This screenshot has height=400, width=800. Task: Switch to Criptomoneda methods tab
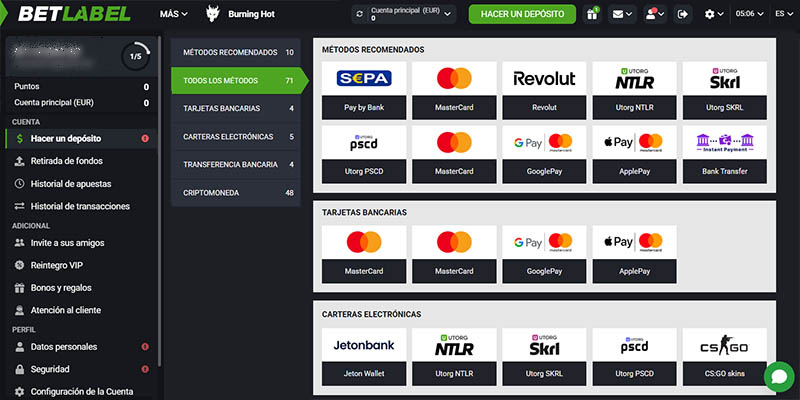pyautogui.click(x=236, y=192)
